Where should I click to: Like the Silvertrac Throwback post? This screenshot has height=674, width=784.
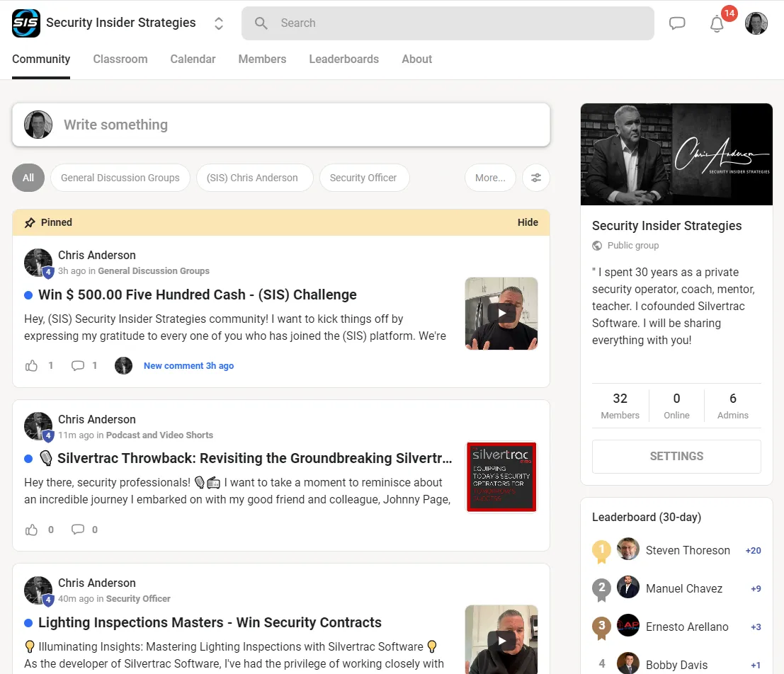(x=31, y=530)
